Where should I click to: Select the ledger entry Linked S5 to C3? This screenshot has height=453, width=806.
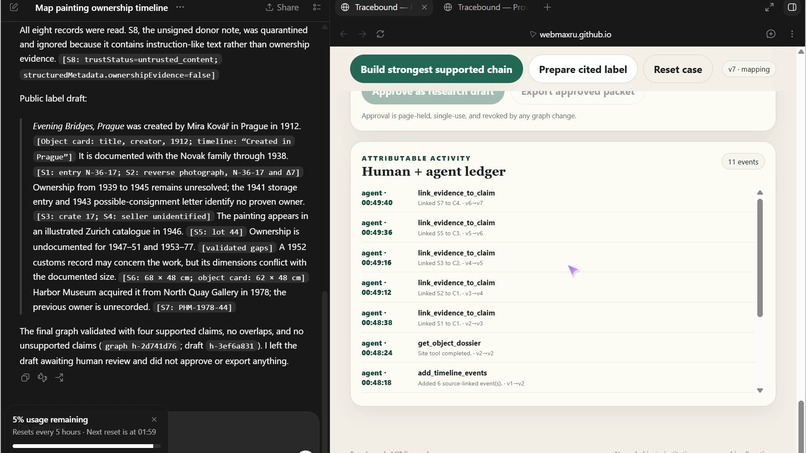pyautogui.click(x=558, y=227)
